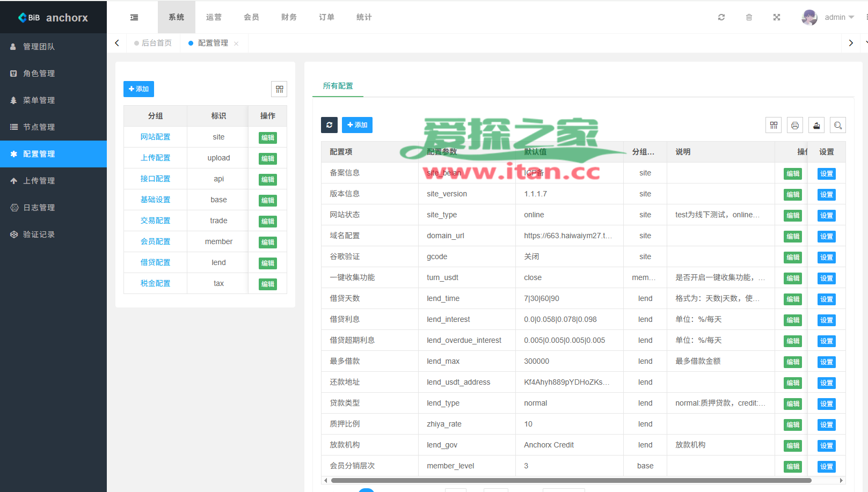
Task: Open column filter icon in the group panel
Action: click(x=279, y=89)
